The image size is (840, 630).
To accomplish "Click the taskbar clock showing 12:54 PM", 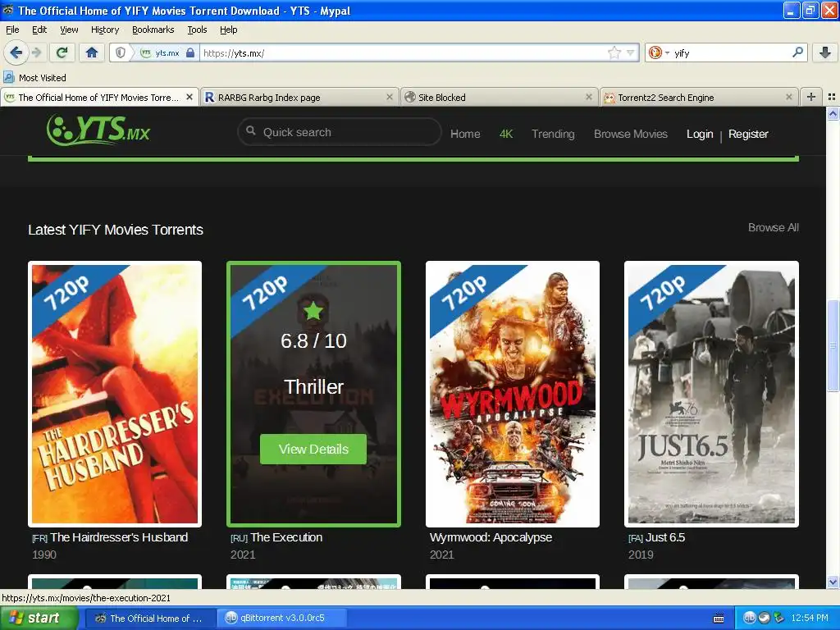I will 810,618.
